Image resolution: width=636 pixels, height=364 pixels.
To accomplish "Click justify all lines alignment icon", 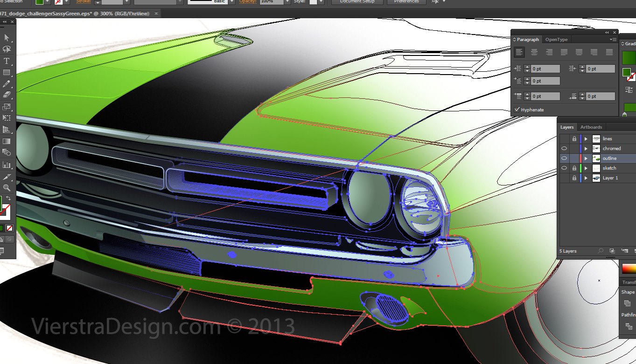I will (609, 52).
